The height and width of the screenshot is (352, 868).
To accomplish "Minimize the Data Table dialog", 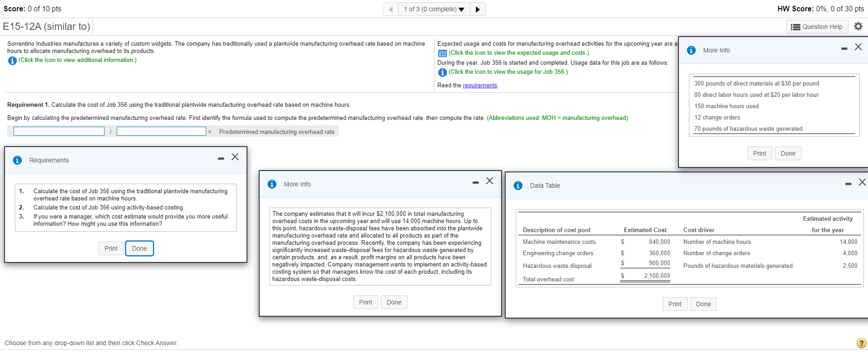I will coord(848,184).
